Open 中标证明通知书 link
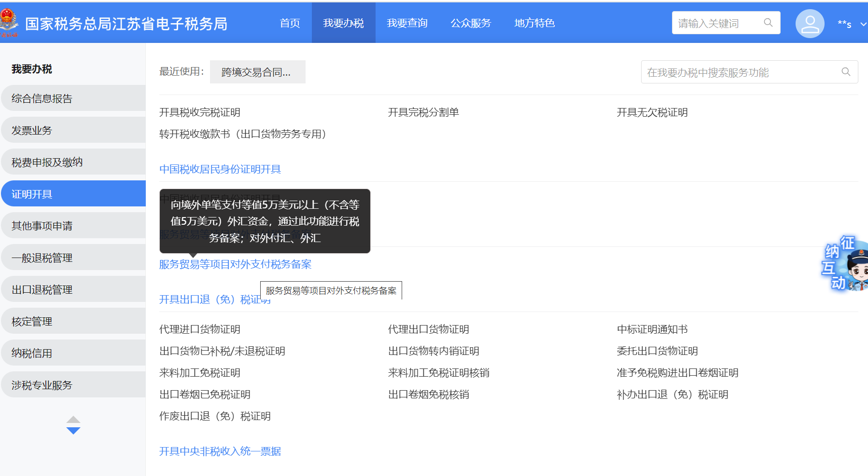868x476 pixels. pyautogui.click(x=652, y=329)
